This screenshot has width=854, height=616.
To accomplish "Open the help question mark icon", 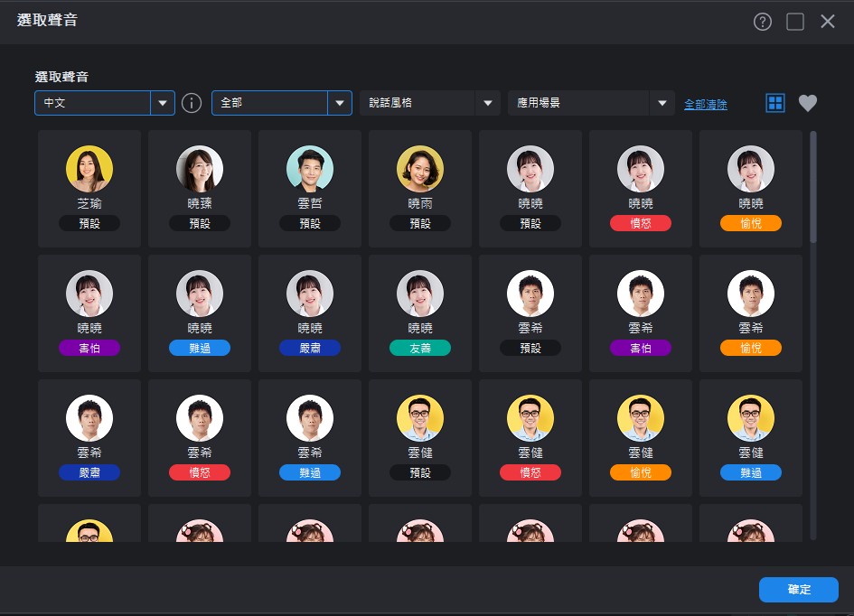I will [x=762, y=22].
